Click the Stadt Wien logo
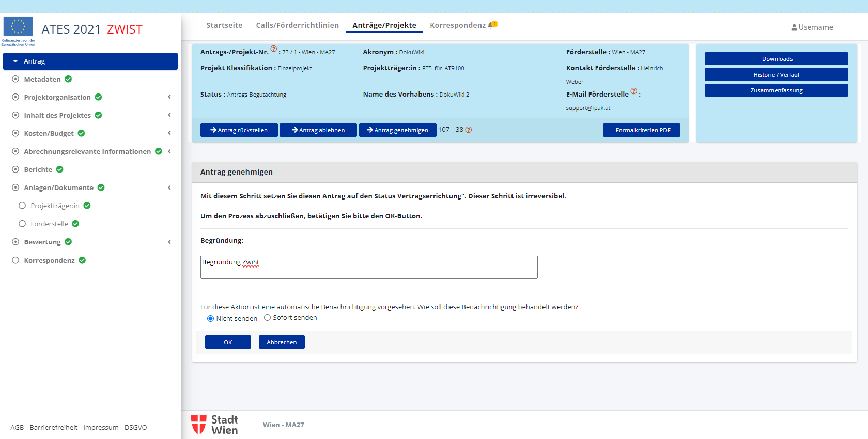The image size is (868, 439). point(214,425)
